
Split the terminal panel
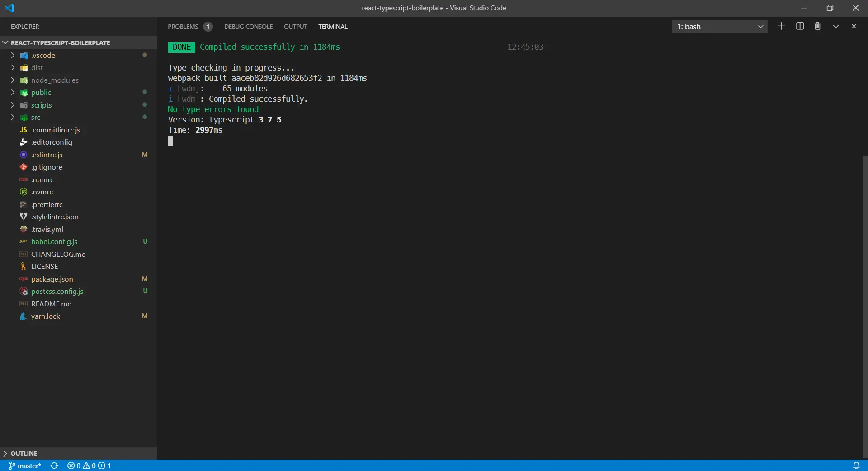coord(800,26)
